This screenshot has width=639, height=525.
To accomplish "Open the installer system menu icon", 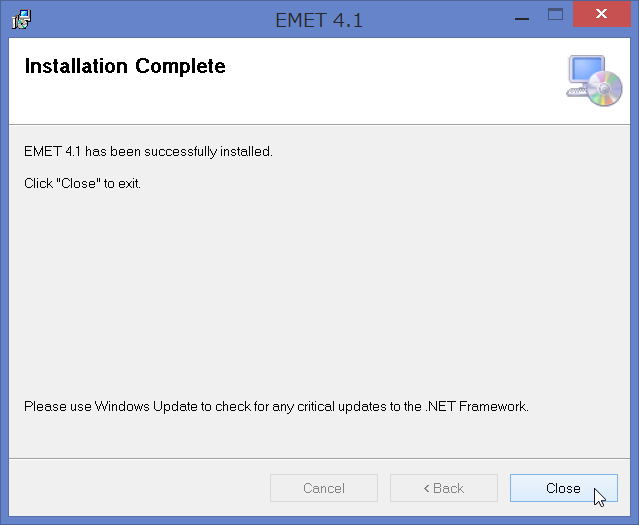I will tap(21, 20).
